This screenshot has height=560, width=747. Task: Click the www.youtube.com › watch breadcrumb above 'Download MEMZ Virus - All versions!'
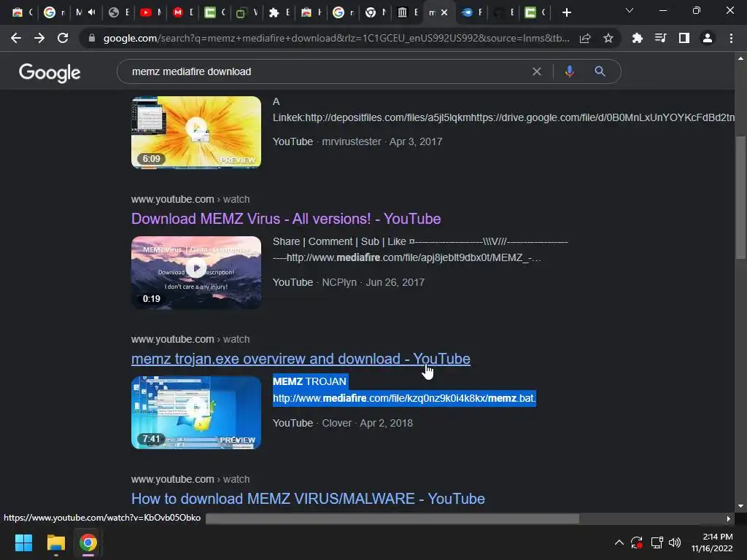(x=190, y=199)
